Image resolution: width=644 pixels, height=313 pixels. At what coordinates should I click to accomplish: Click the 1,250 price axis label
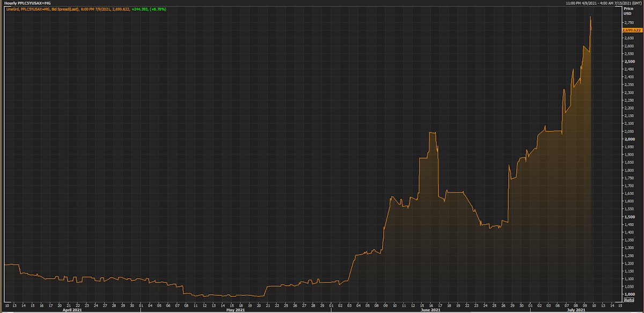(x=628, y=256)
